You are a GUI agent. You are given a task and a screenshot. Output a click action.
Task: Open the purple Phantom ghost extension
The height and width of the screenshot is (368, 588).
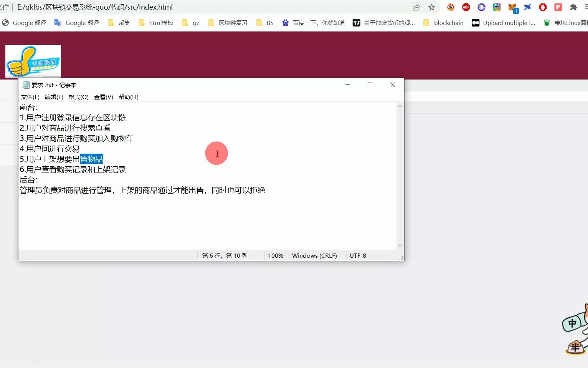481,7
